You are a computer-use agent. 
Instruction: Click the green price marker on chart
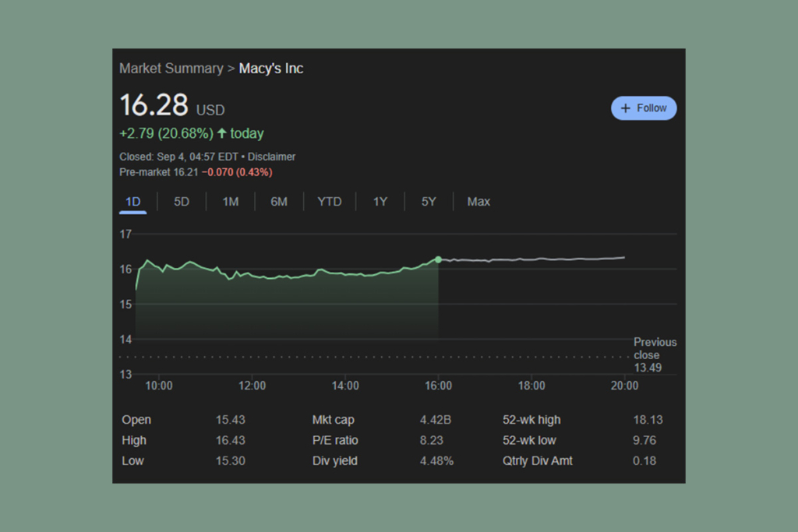click(x=438, y=259)
